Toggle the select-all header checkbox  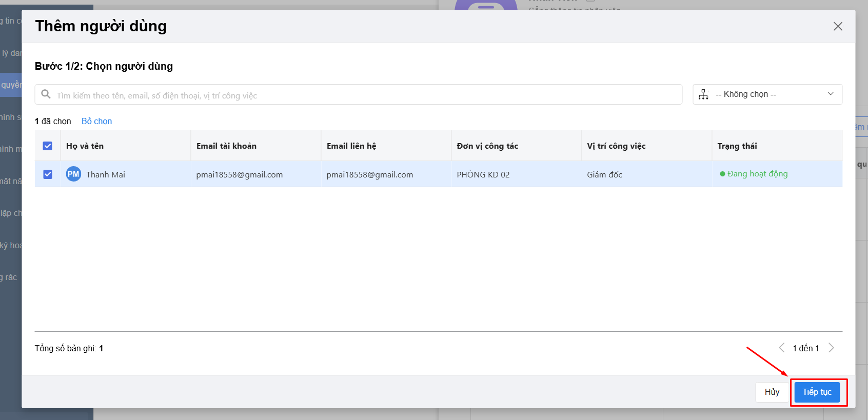pos(48,146)
